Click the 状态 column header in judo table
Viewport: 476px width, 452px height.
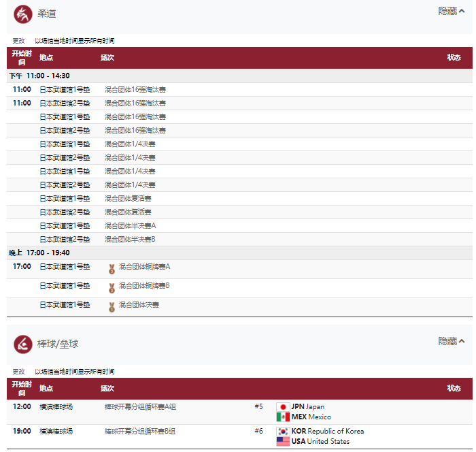point(454,58)
